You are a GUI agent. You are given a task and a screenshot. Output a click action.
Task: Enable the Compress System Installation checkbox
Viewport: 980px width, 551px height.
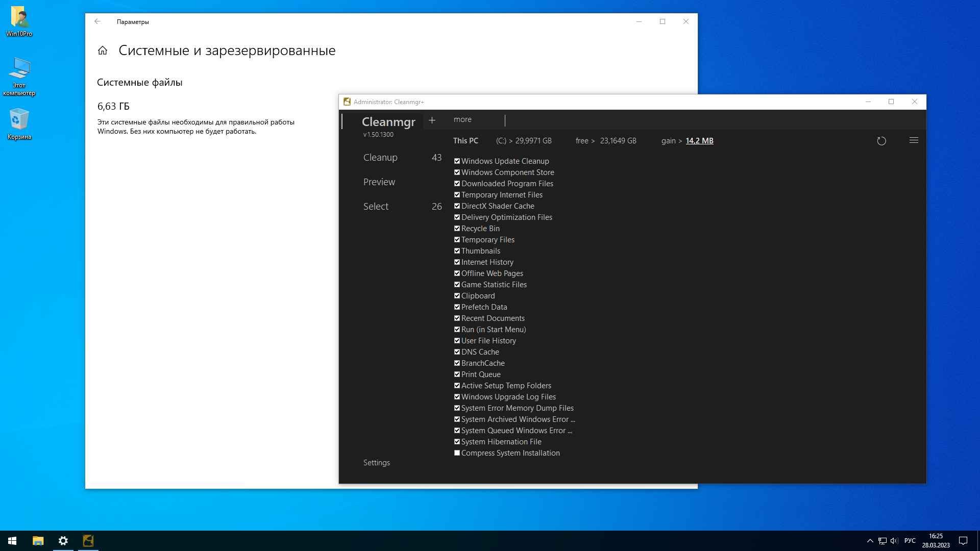[x=456, y=453]
